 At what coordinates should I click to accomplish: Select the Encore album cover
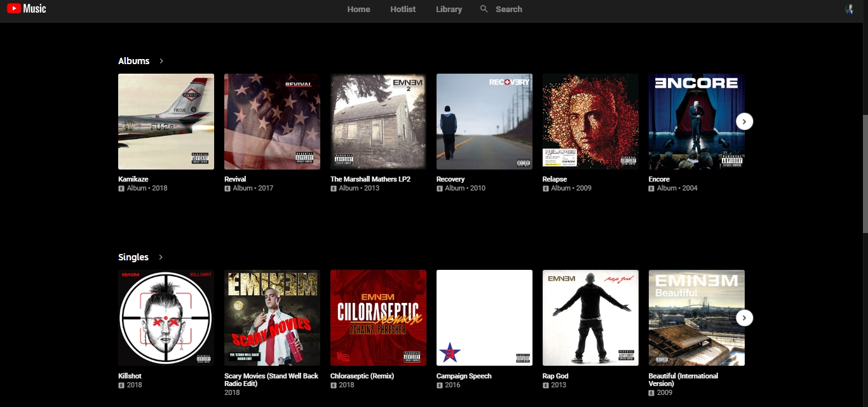(696, 121)
